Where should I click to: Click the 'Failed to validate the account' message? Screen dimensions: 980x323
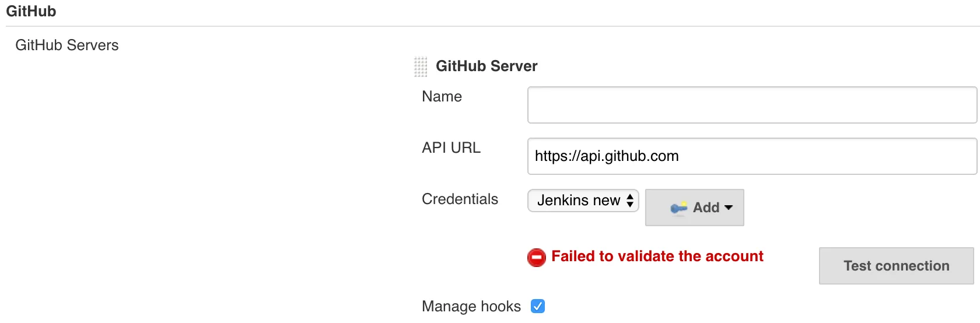pyautogui.click(x=657, y=256)
